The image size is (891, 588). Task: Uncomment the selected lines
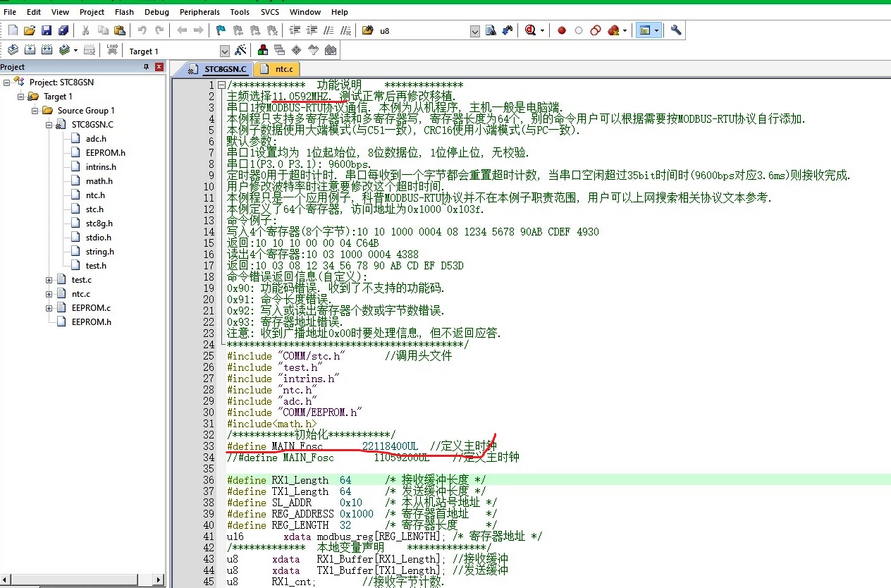345,30
